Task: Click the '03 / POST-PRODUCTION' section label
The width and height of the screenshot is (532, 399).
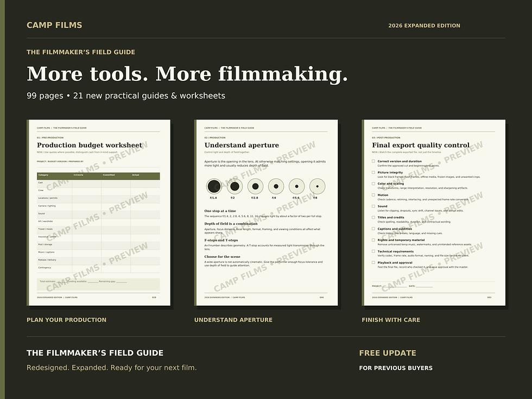Action: [x=386, y=138]
